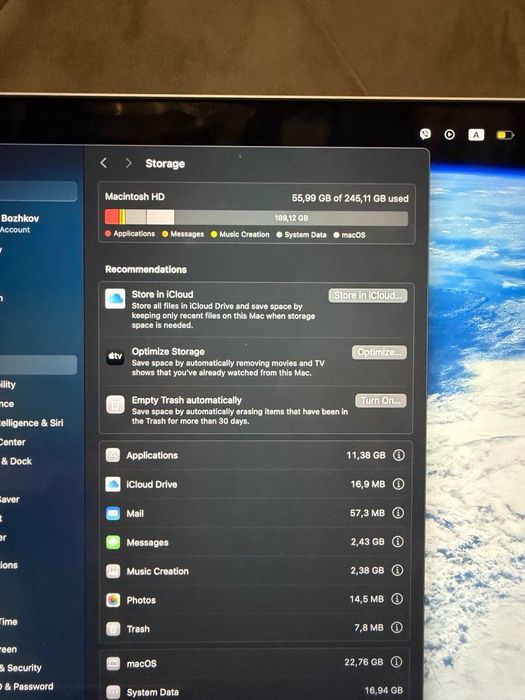The image size is (525, 700).
Task: Click the Recommendations heading
Action: 146,269
